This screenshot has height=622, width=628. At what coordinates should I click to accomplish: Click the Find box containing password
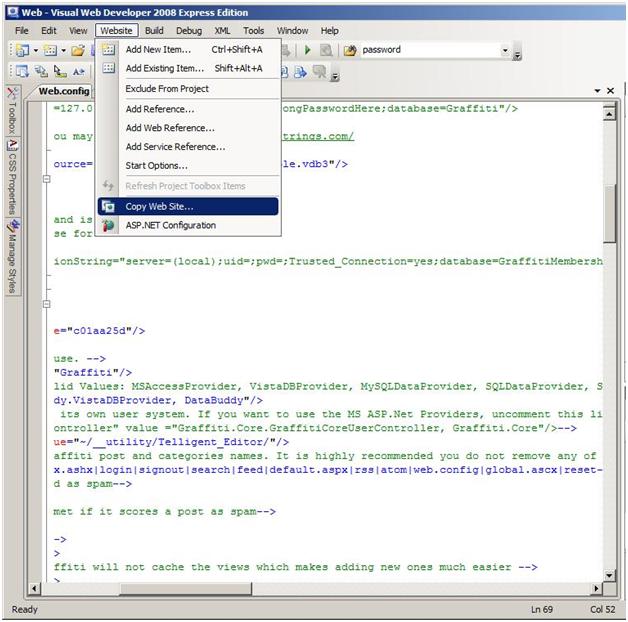point(429,50)
